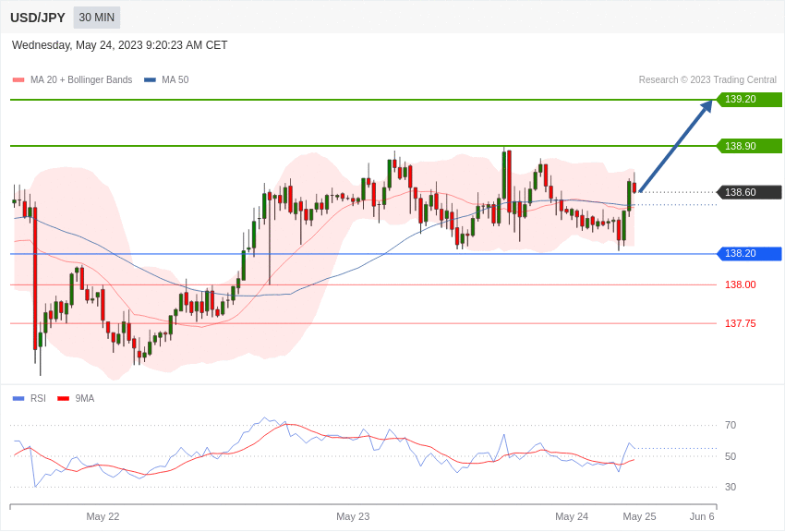The height and width of the screenshot is (532, 785).
Task: Click the 138.00 support level label
Action: 741,284
